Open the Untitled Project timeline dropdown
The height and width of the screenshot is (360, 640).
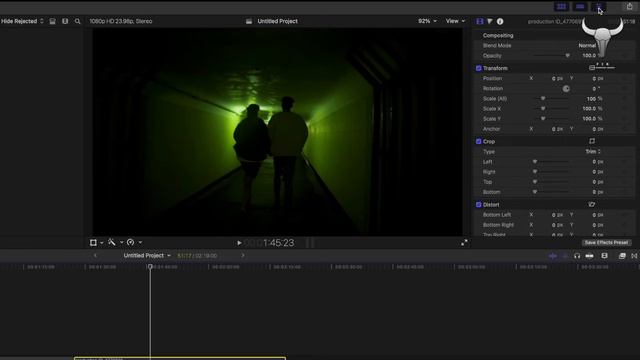tap(147, 256)
